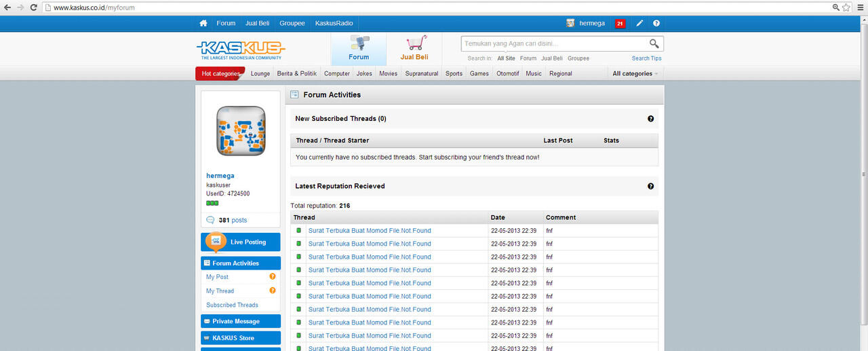This screenshot has width=868, height=351.
Task: Click the help icon in top bar
Action: [x=656, y=23]
